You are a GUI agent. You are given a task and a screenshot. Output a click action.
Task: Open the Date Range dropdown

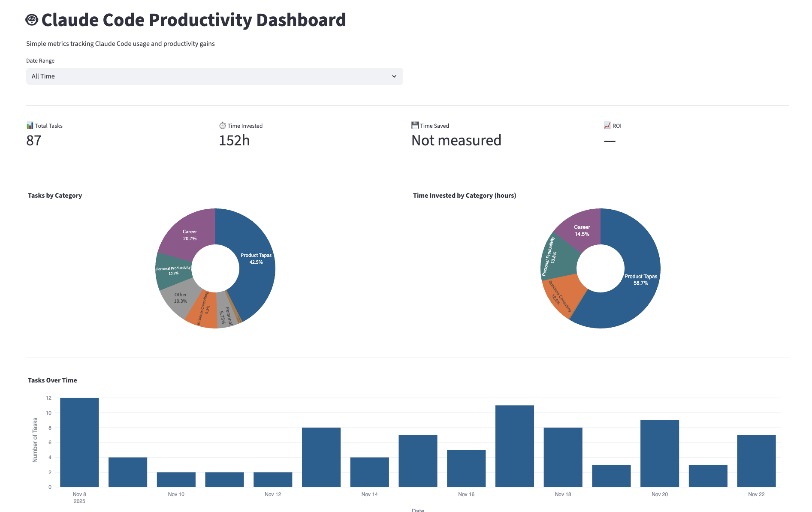214,76
